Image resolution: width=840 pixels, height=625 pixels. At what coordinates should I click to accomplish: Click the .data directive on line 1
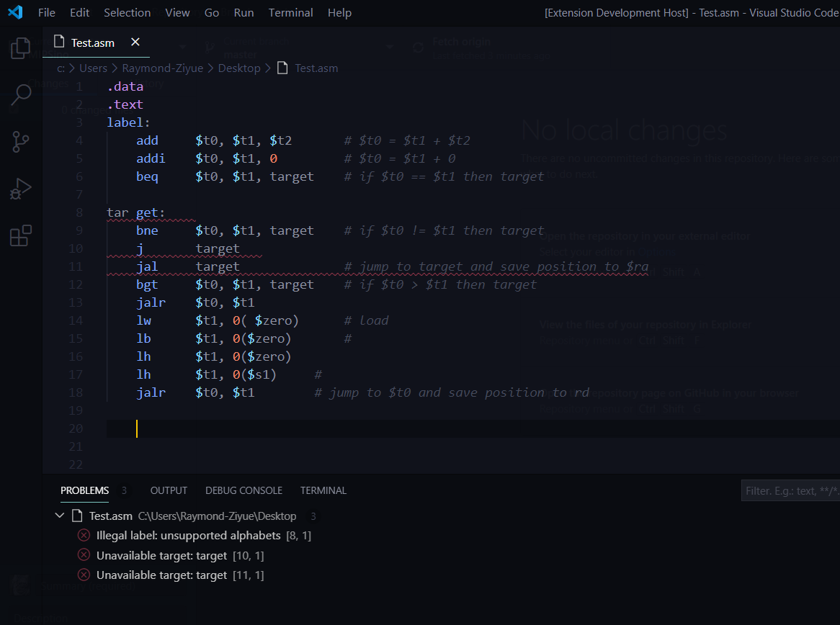click(x=125, y=86)
